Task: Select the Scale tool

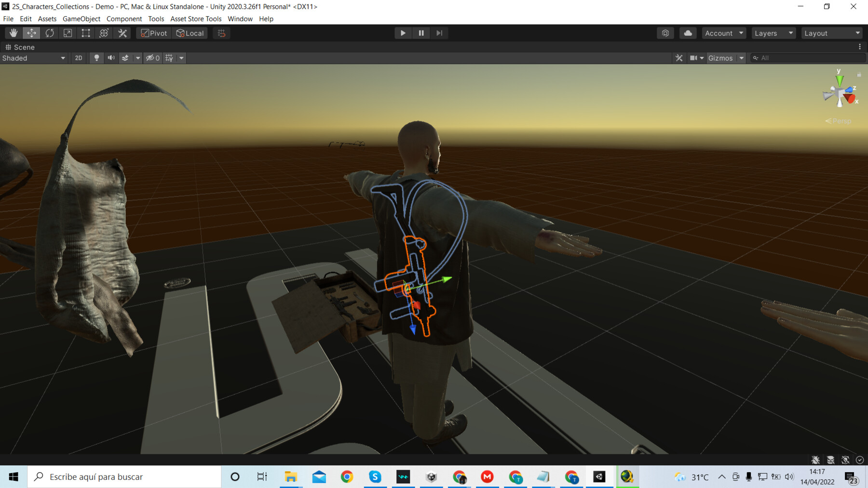Action: pos(68,33)
